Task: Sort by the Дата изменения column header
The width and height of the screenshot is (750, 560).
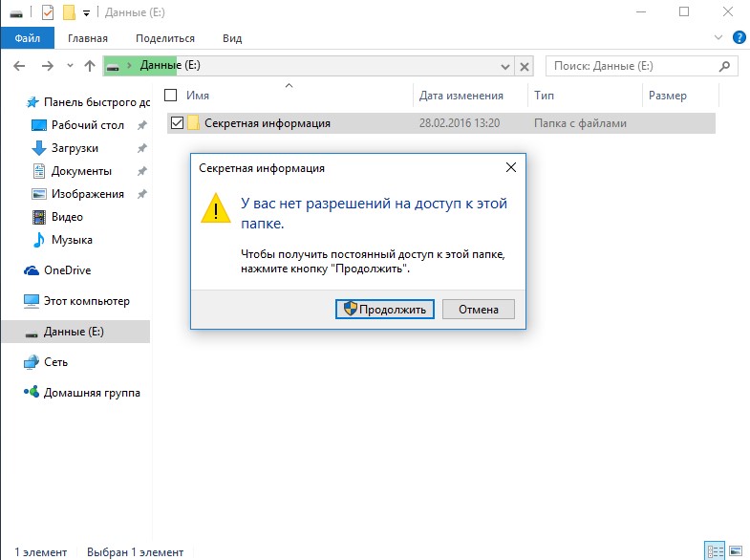Action: tap(461, 96)
